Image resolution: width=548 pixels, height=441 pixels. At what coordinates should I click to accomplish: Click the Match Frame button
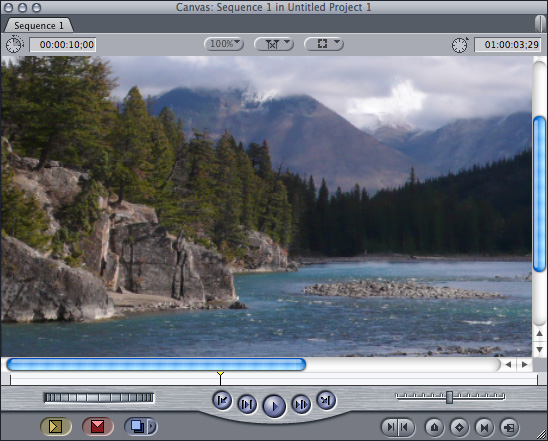click(510, 427)
